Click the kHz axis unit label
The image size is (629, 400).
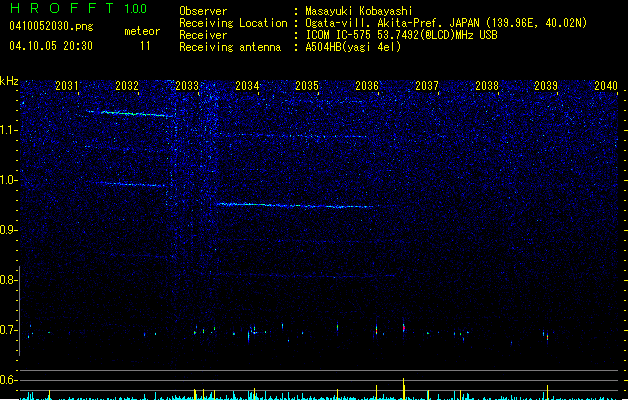[x=9, y=81]
